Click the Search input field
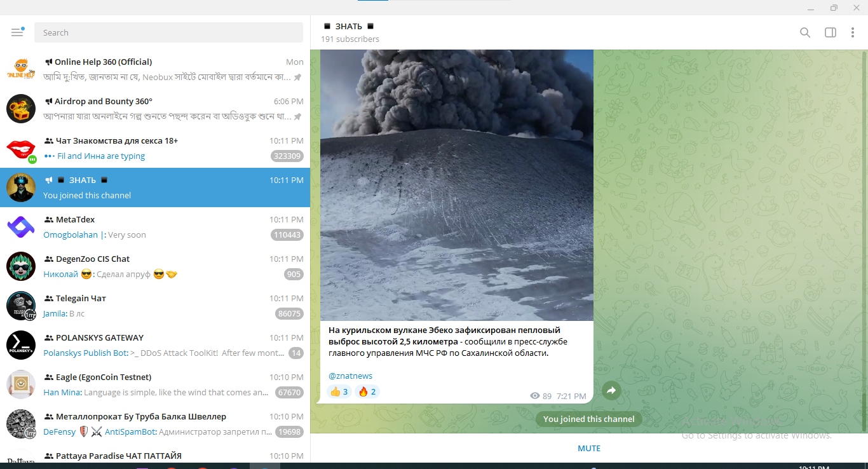This screenshot has width=868, height=469. (168, 32)
